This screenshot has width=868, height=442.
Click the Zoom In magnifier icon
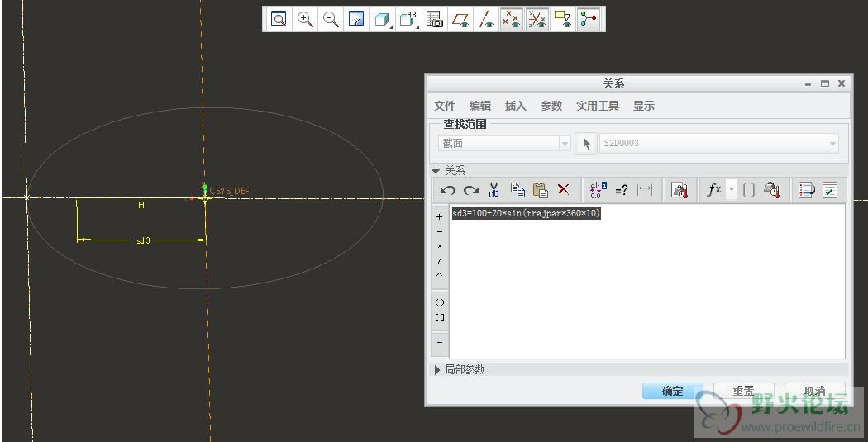[x=305, y=19]
